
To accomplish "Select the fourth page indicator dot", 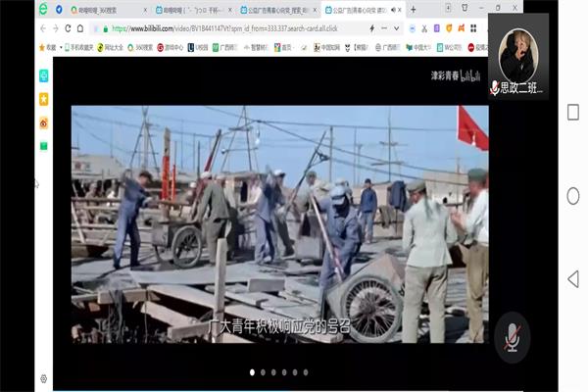I will pyautogui.click(x=284, y=372).
